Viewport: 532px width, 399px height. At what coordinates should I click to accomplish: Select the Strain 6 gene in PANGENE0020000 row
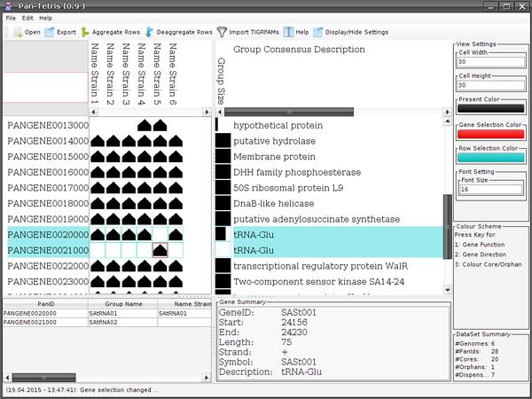[176, 235]
